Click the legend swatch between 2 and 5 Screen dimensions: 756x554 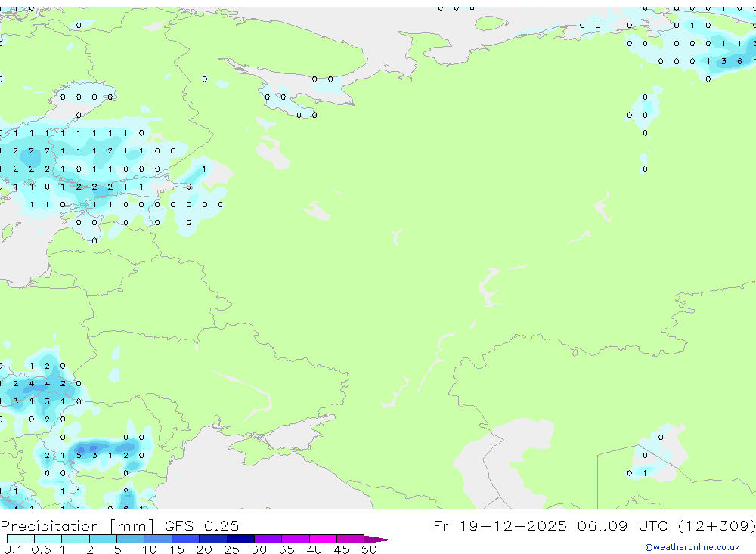pyautogui.click(x=103, y=539)
